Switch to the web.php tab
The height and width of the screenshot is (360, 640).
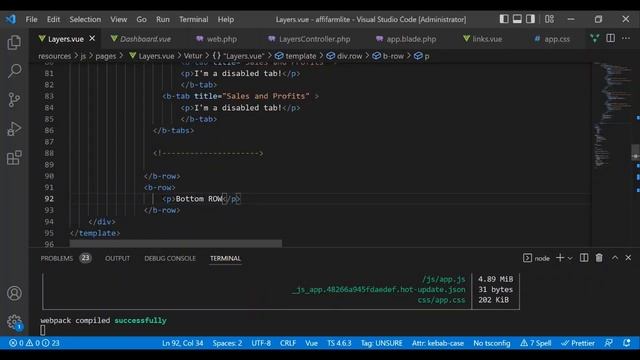point(216,39)
